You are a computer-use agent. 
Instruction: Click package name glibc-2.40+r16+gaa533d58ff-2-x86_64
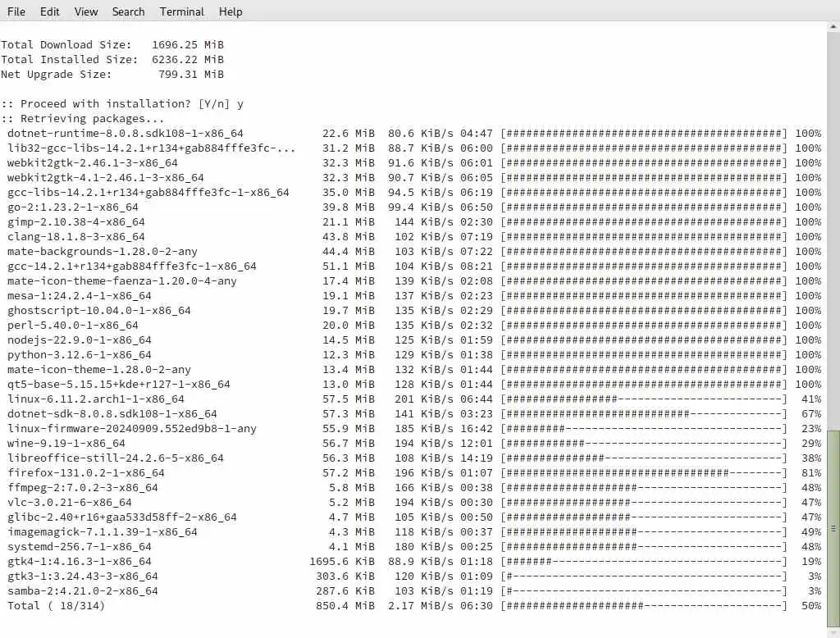pos(121,517)
